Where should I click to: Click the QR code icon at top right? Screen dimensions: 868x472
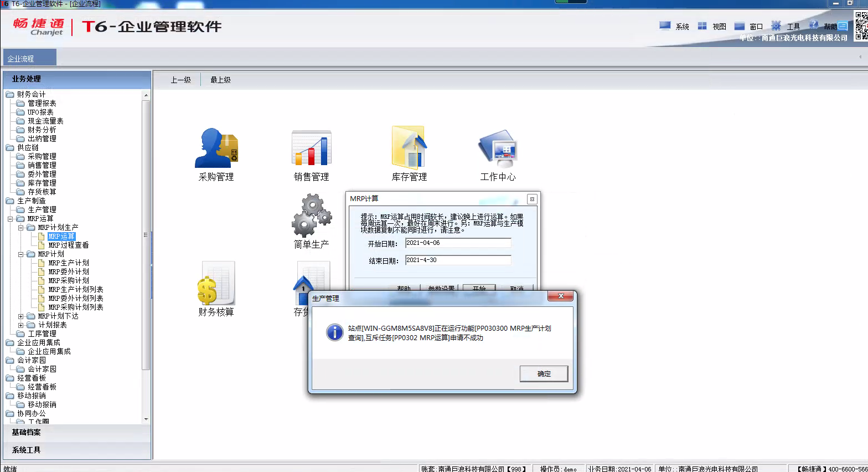click(x=861, y=25)
